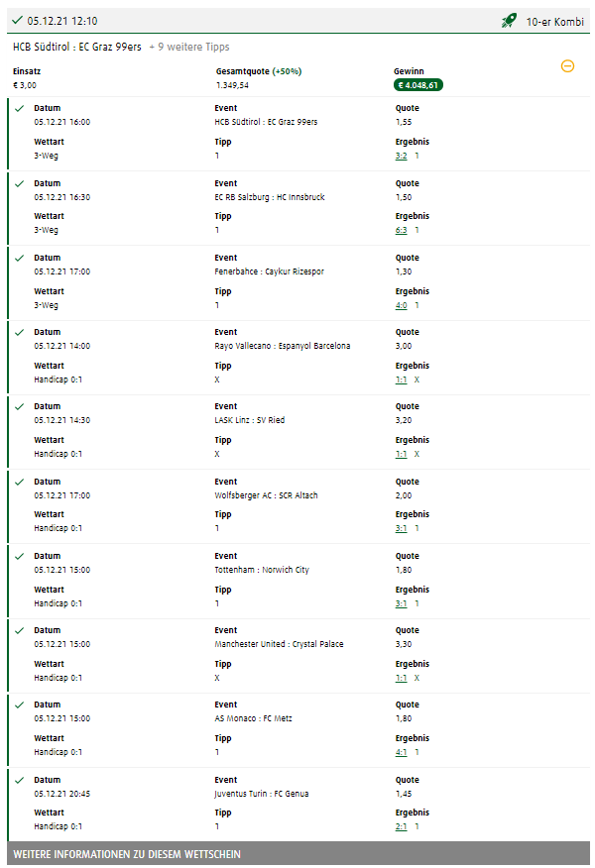
Task: Open the 2:1 result for Juventus Turin
Action: [401, 826]
